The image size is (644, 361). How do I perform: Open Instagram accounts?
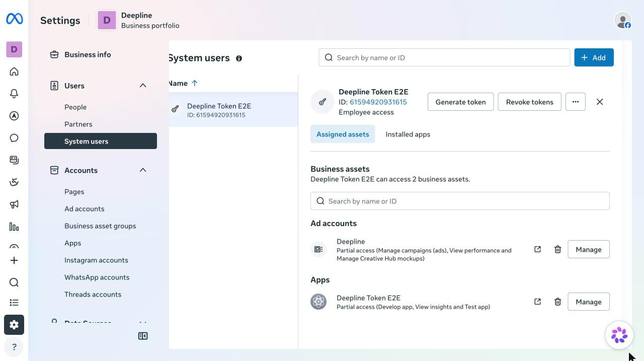pos(96,260)
